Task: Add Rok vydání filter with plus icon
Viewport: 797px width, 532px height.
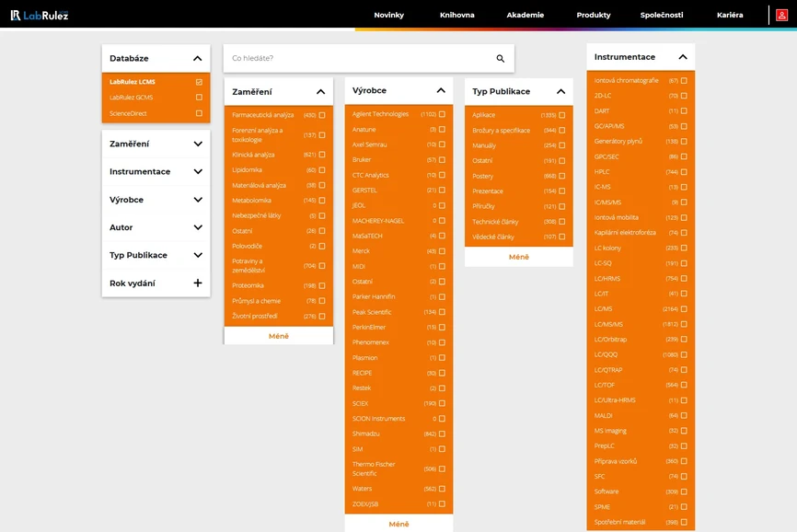Action: pyautogui.click(x=198, y=283)
